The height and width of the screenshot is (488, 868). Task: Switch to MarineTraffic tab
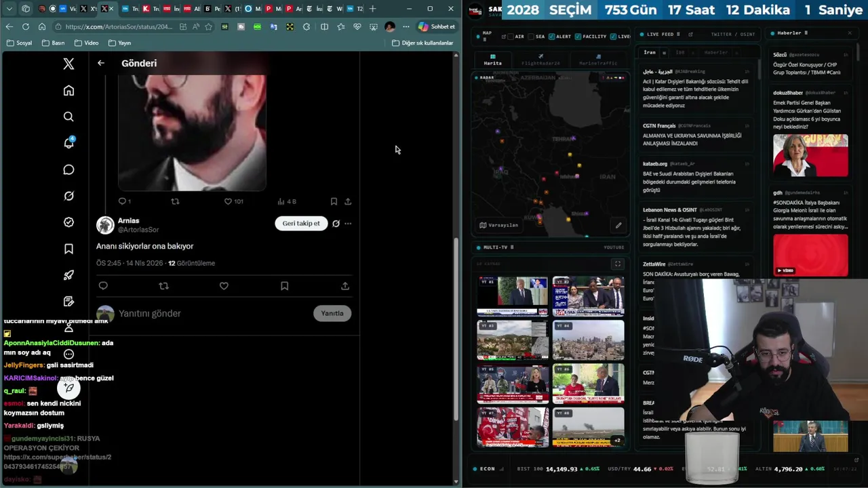(x=598, y=60)
